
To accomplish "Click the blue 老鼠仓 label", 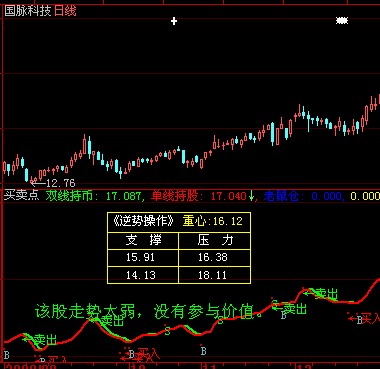I will tap(282, 196).
